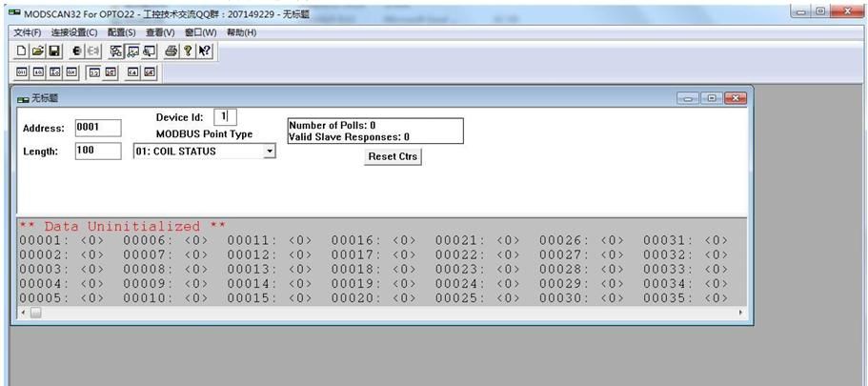Click the Valid Slave Responses: 0 text
This screenshot has height=386, width=868.
(350, 137)
